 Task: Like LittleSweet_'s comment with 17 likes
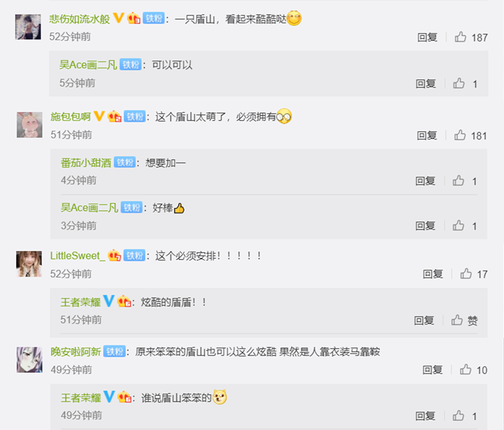pos(466,274)
